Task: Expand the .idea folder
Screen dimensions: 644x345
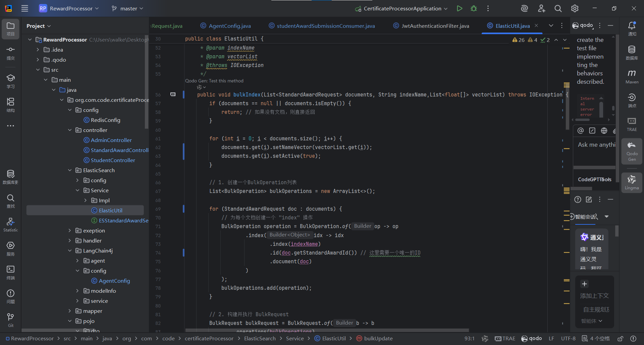Action: (38, 50)
